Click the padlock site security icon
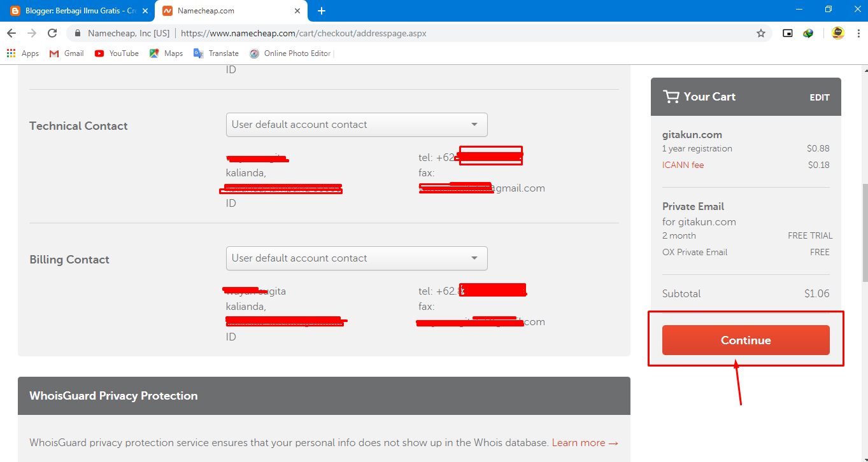Screen dimensions: 868x462 [x=78, y=33]
